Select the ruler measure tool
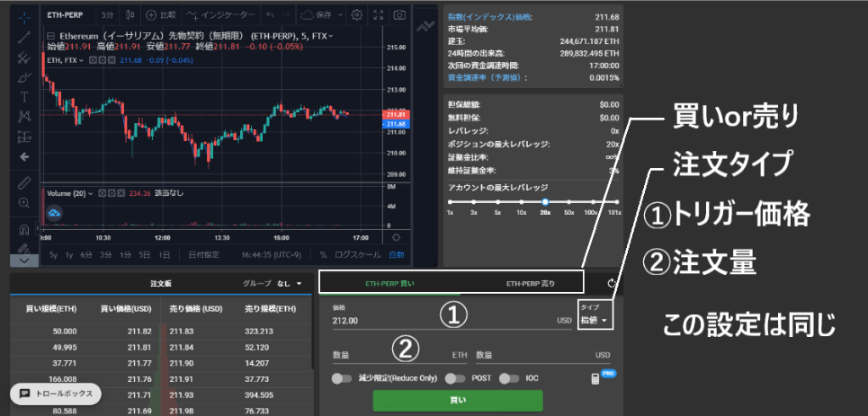This screenshot has width=868, height=416. coord(24,182)
